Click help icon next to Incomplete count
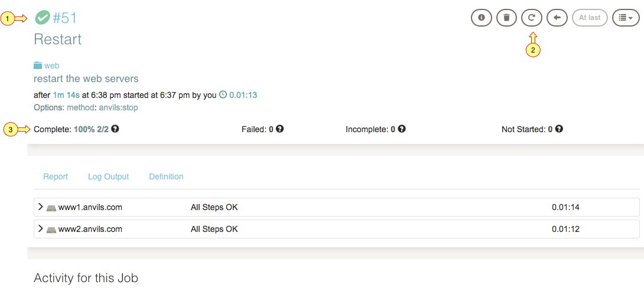This screenshot has width=644, height=288. 402,129
